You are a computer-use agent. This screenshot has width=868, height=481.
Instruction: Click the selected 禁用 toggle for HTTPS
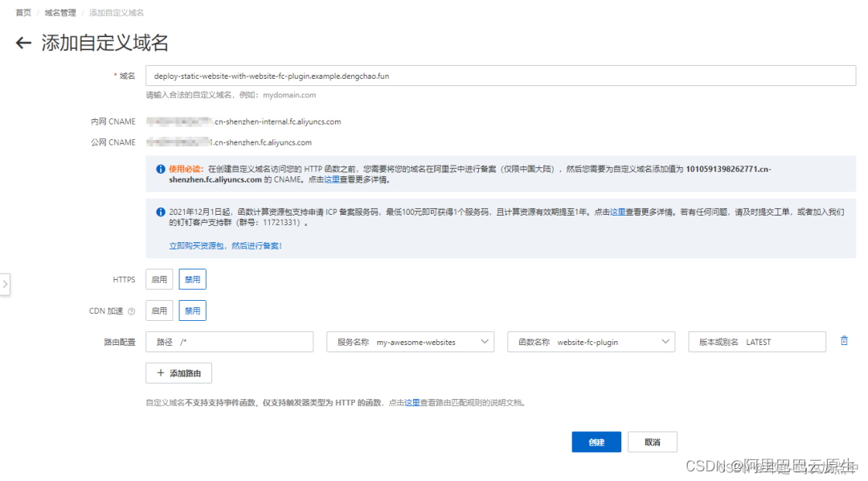192,279
